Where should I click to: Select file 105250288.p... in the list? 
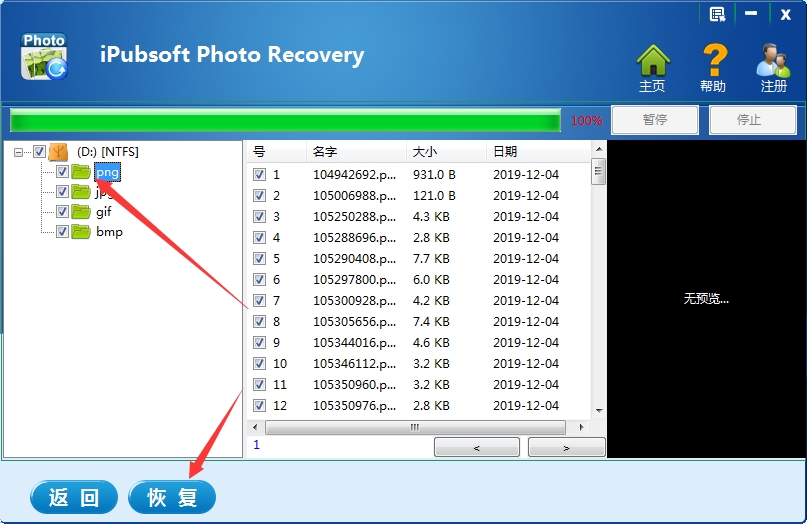tap(355, 217)
